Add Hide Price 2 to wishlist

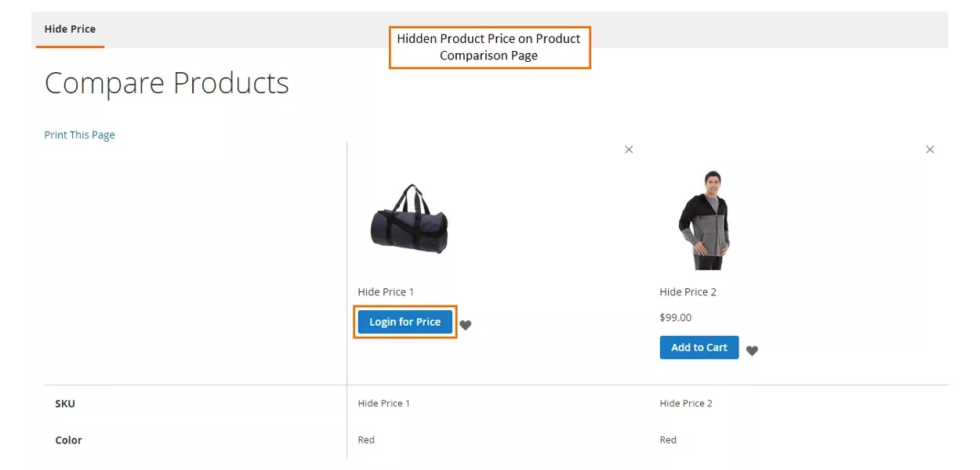pos(752,351)
